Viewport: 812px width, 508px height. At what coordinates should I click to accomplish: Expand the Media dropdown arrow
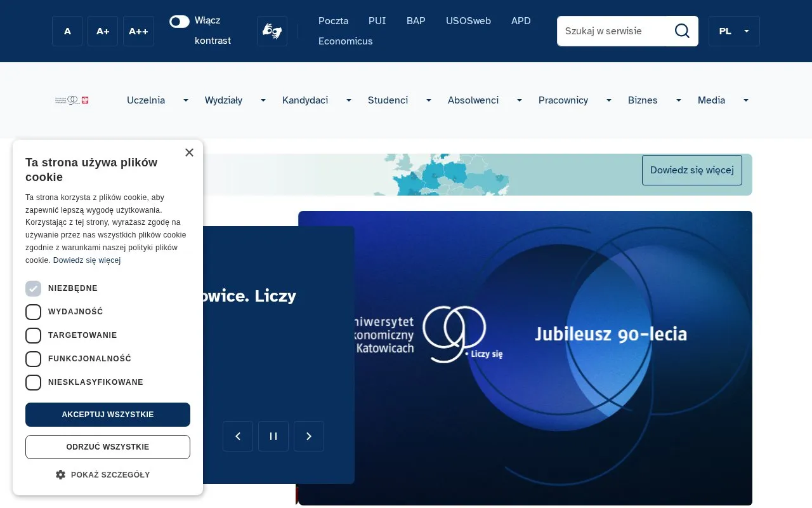pyautogui.click(x=746, y=100)
